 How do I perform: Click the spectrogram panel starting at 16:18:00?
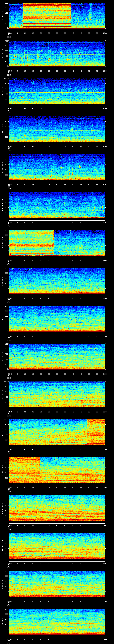coord(57,167)
